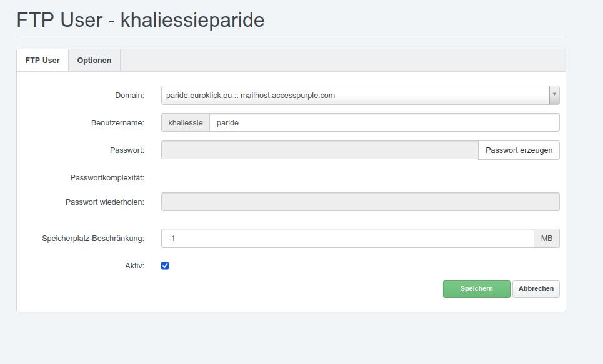Click the khaliessie username prefix
The height and width of the screenshot is (364, 603).
coord(186,122)
